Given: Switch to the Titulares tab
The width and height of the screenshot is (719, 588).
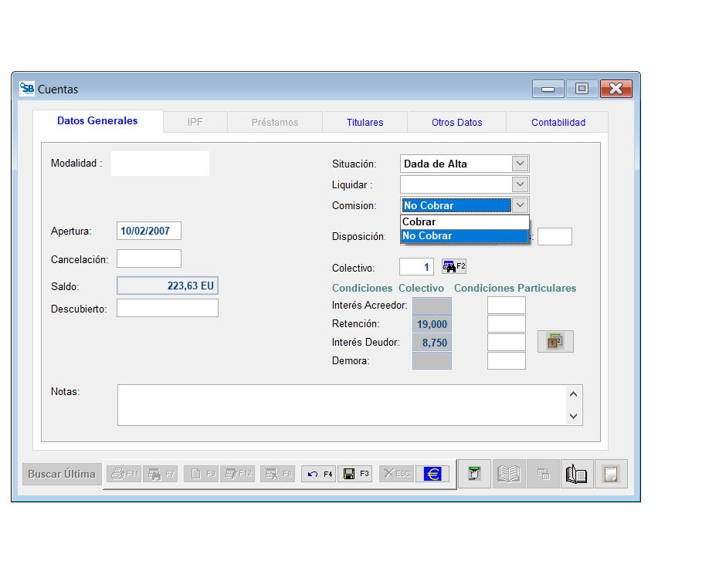Looking at the screenshot, I should click(x=365, y=122).
